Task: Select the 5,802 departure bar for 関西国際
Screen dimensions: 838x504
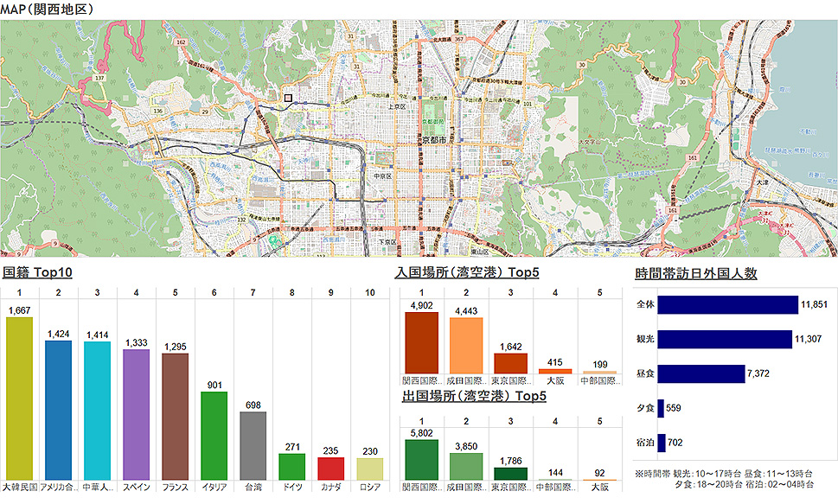Action: tap(421, 459)
